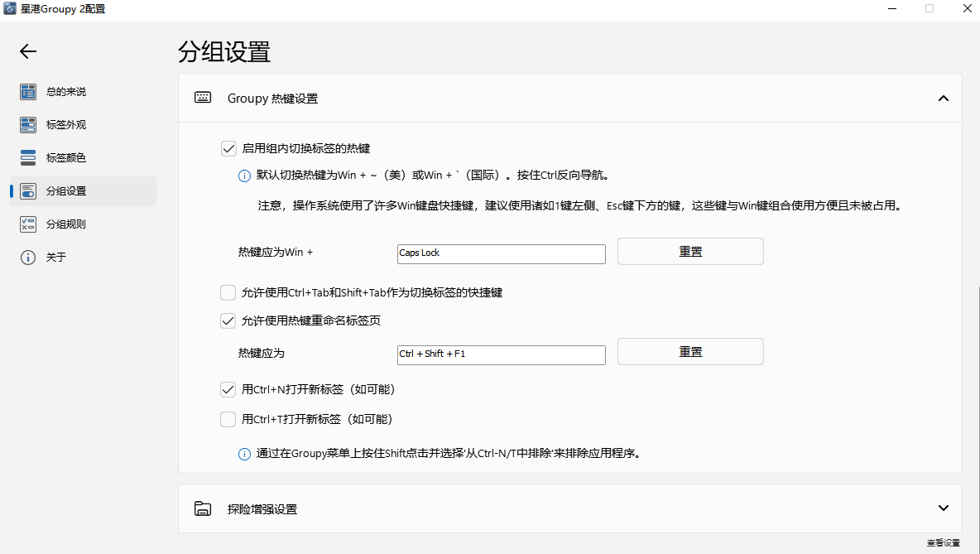Viewport: 980px width, 554px height.
Task: Click the 关于 info icon in sidebar
Action: coord(28,258)
